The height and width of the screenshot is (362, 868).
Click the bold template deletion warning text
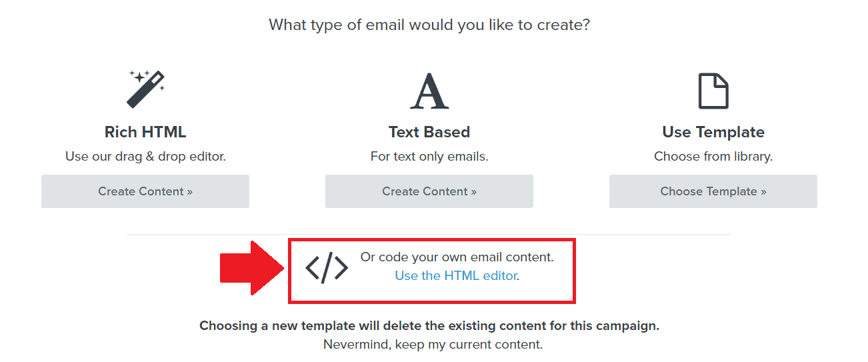[x=429, y=326]
